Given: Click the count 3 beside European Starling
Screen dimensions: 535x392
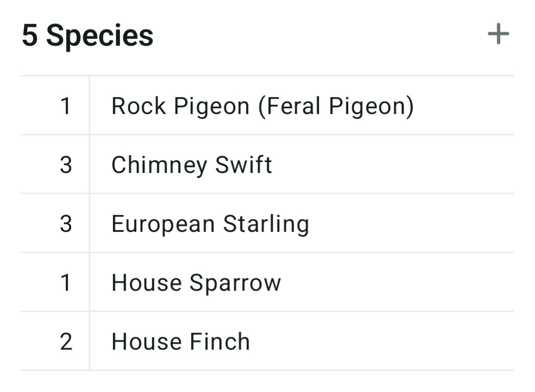Looking at the screenshot, I should (x=66, y=224).
